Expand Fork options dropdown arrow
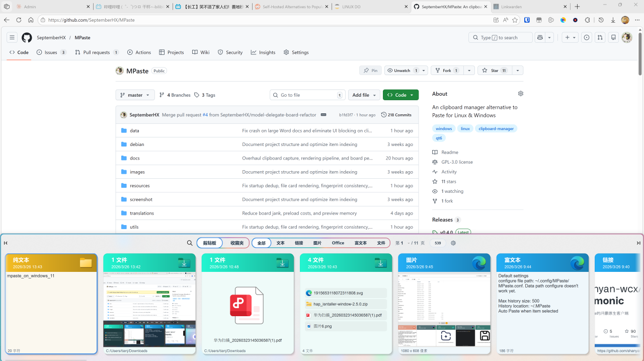The image size is (644, 361). click(469, 70)
